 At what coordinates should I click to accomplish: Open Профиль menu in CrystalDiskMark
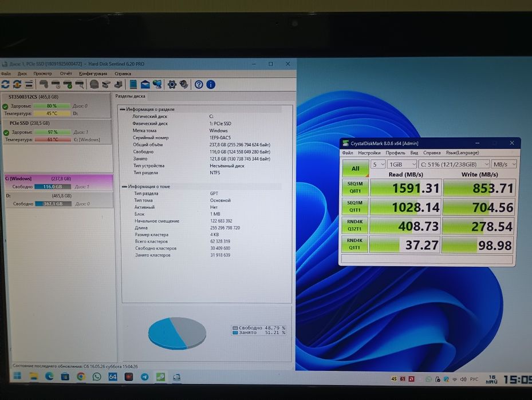pos(395,153)
